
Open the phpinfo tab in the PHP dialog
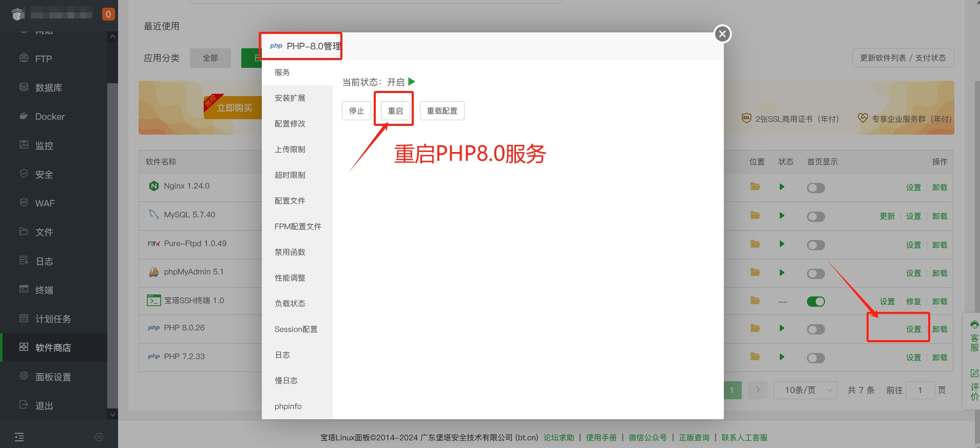tap(288, 406)
